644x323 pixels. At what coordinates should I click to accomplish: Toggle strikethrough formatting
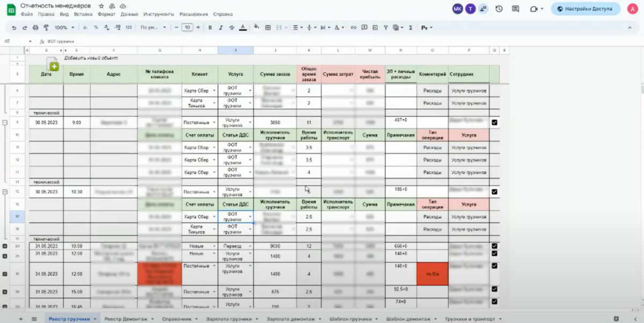pyautogui.click(x=231, y=27)
